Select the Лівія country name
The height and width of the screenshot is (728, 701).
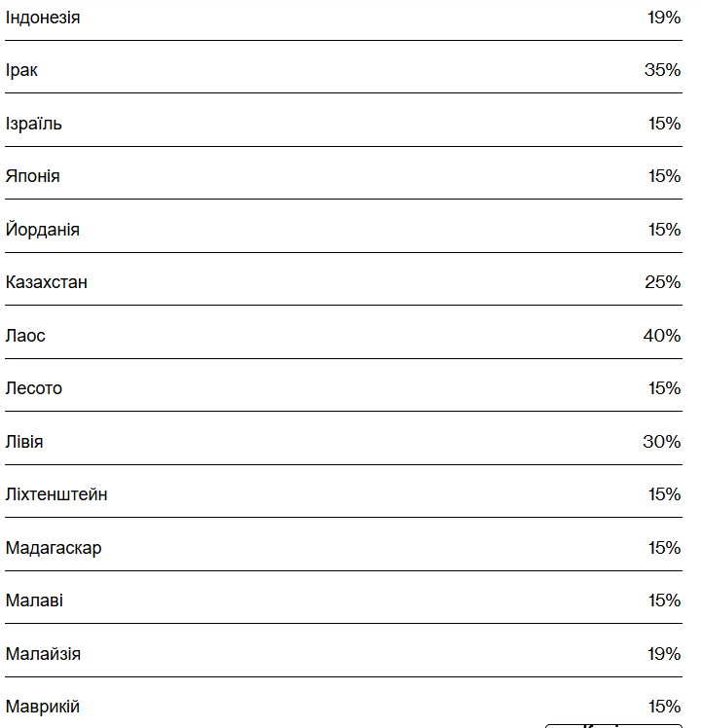[x=24, y=442]
